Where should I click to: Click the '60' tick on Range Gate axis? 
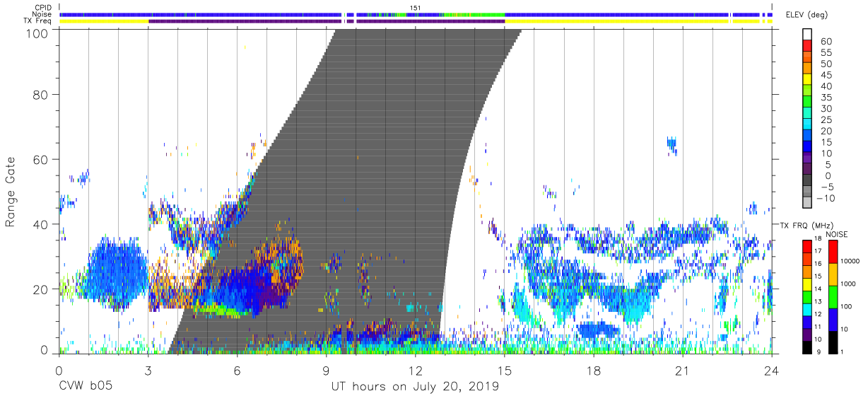[x=39, y=159]
